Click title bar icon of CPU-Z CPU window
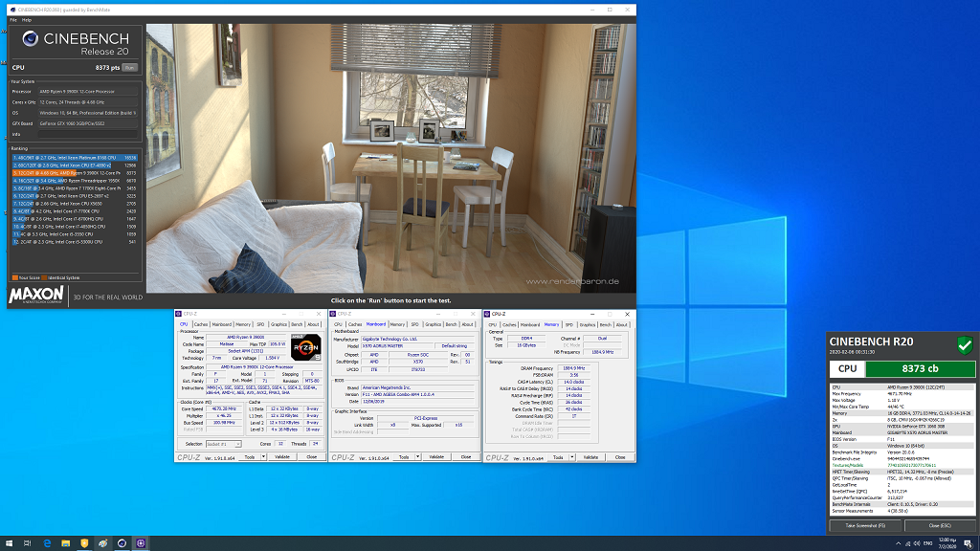This screenshot has width=980, height=551. 179,314
